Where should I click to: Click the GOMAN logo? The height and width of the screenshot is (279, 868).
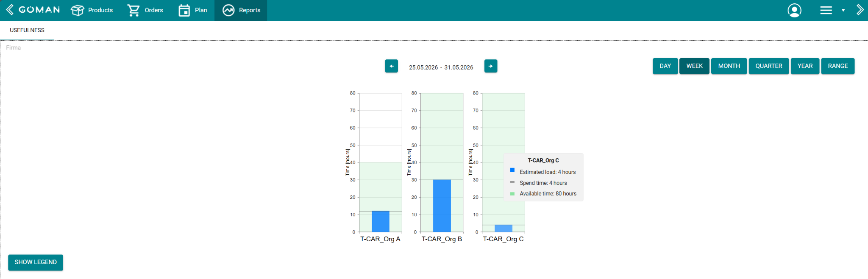39,10
